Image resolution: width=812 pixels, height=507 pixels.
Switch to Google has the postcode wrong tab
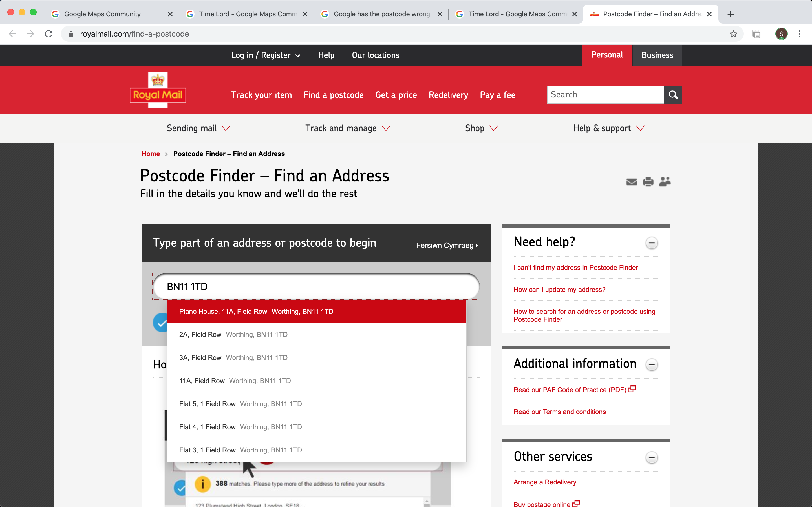point(381,14)
